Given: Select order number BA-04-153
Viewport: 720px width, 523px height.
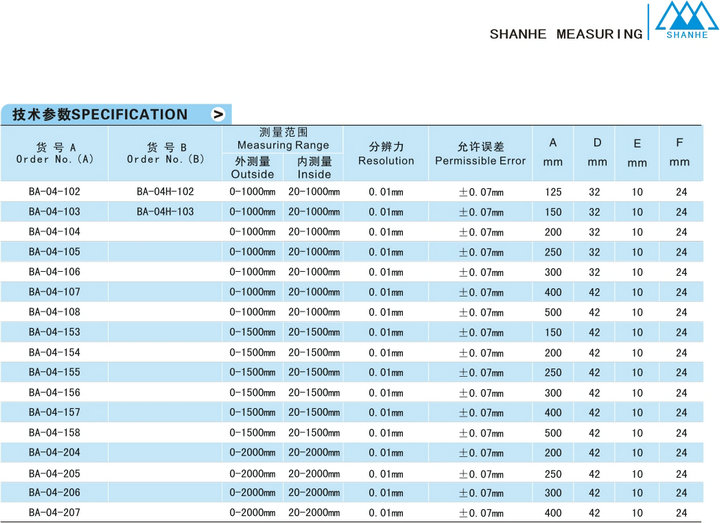Looking at the screenshot, I should click(x=54, y=332).
